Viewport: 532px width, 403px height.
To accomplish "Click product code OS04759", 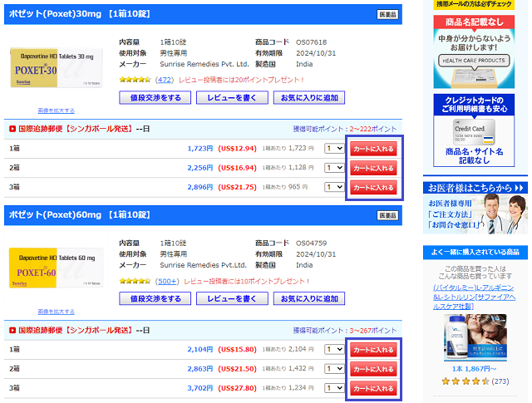I will point(311,243).
